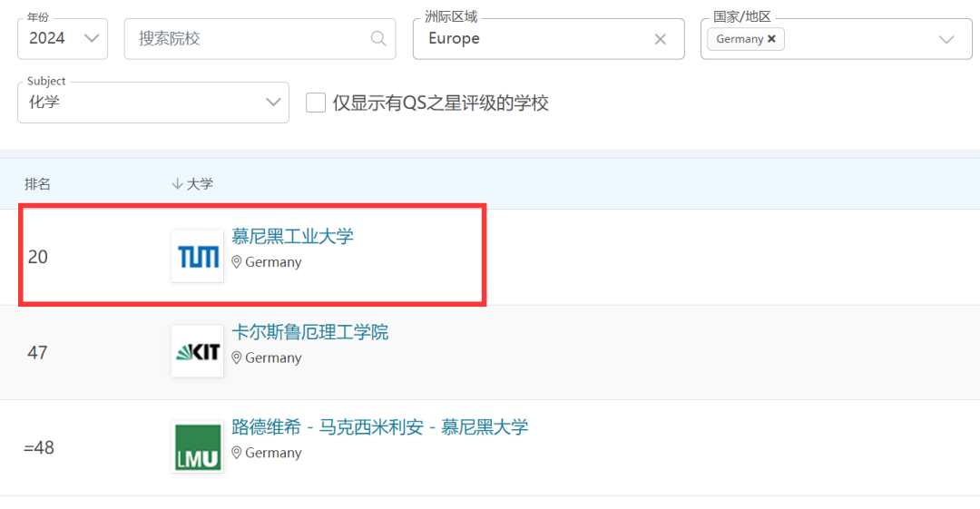The width and height of the screenshot is (980, 509).
Task: Click the location pin for 慕尼黑工业大学
Action: coord(236,262)
